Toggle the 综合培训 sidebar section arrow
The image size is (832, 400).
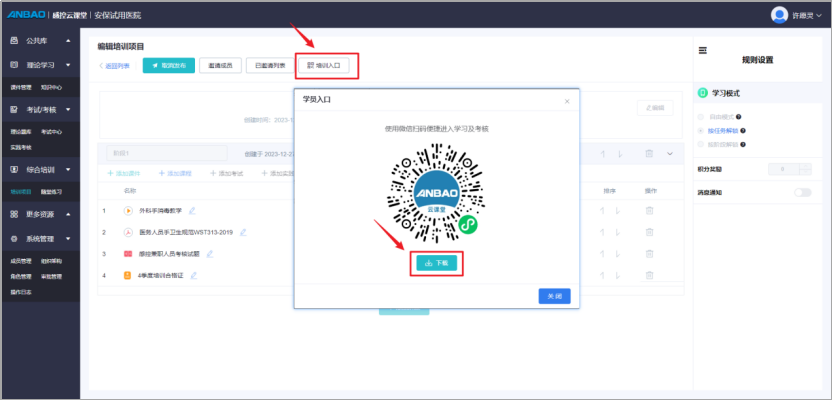[x=68, y=169]
